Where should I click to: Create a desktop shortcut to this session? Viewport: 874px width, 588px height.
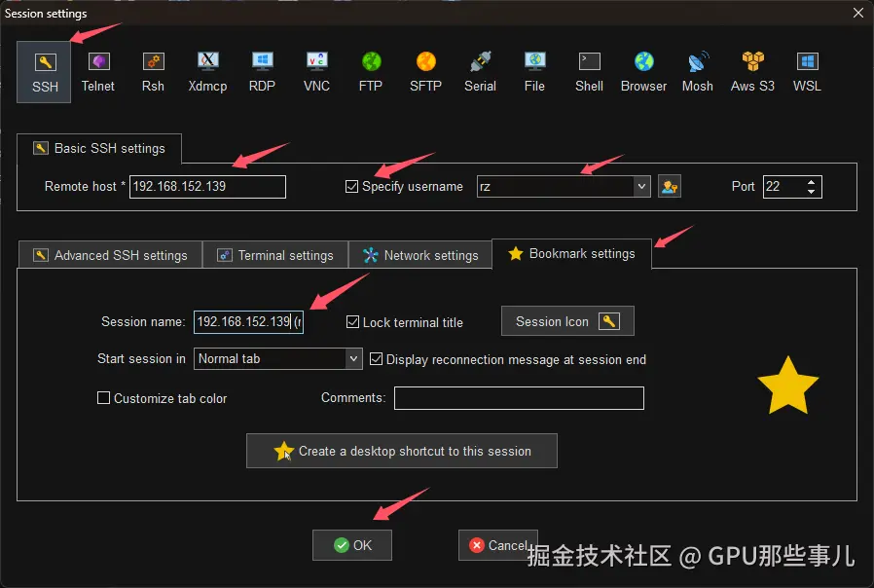click(402, 451)
